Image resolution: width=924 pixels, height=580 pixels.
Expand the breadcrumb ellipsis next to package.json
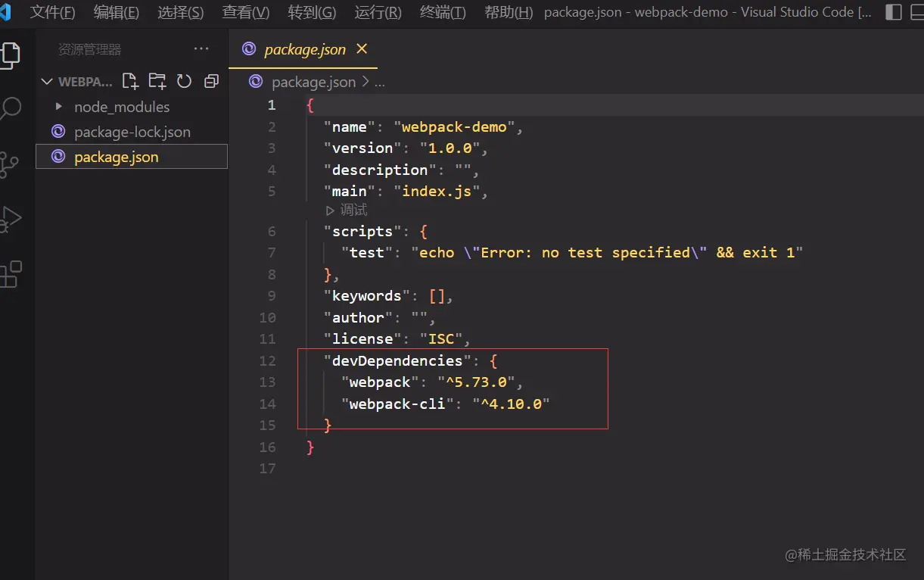click(x=379, y=82)
